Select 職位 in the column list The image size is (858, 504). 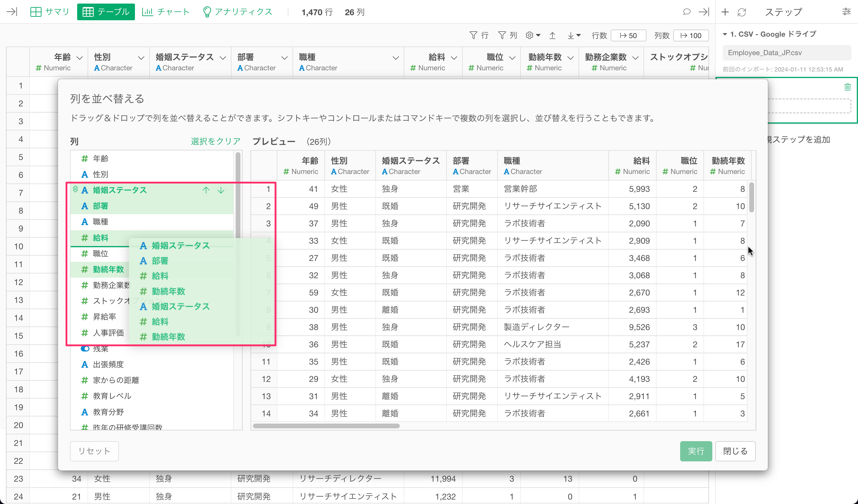pos(100,253)
